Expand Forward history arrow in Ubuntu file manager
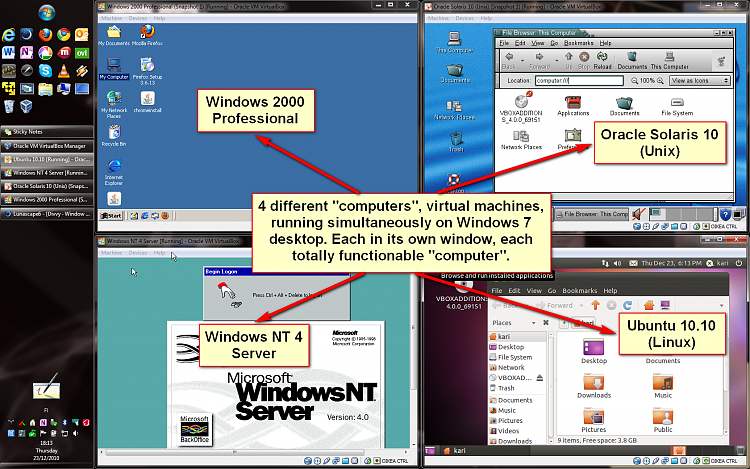 coord(582,305)
